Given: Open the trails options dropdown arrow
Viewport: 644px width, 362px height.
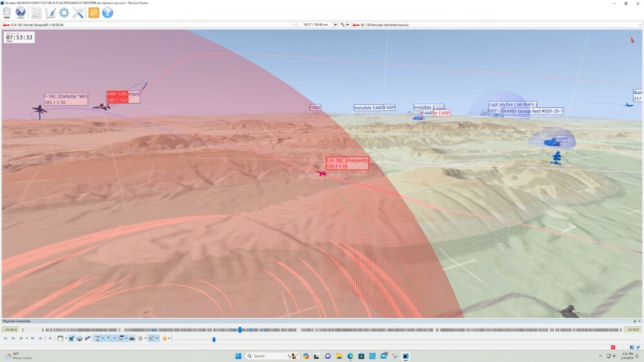Looking at the screenshot, I should (x=115, y=338).
